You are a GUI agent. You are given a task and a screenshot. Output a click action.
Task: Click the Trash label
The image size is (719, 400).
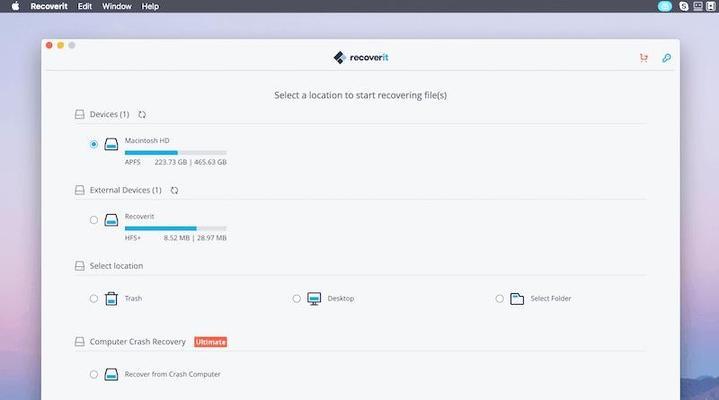tap(133, 299)
